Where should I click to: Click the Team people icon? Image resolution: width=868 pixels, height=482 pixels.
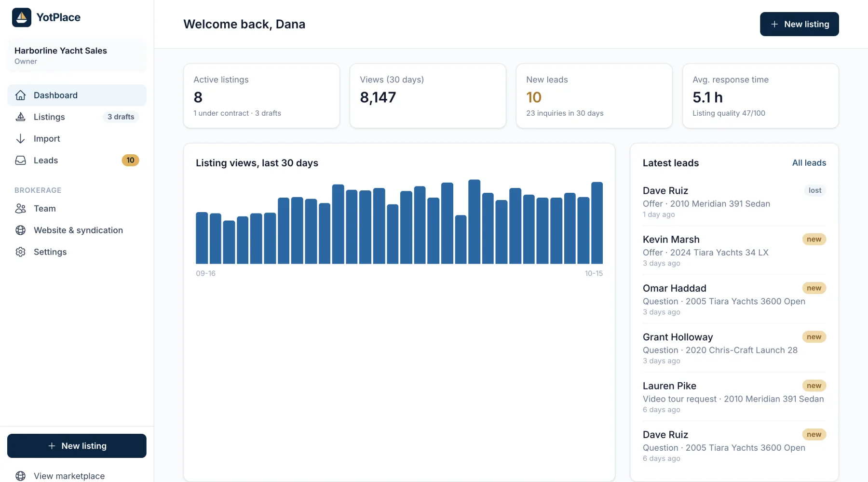click(x=20, y=209)
